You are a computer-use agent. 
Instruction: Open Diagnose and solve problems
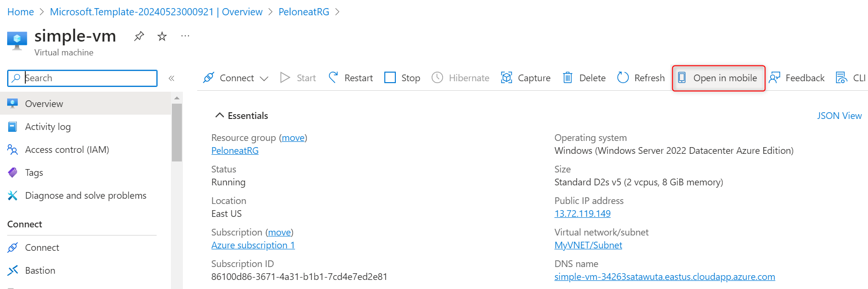[85, 195]
